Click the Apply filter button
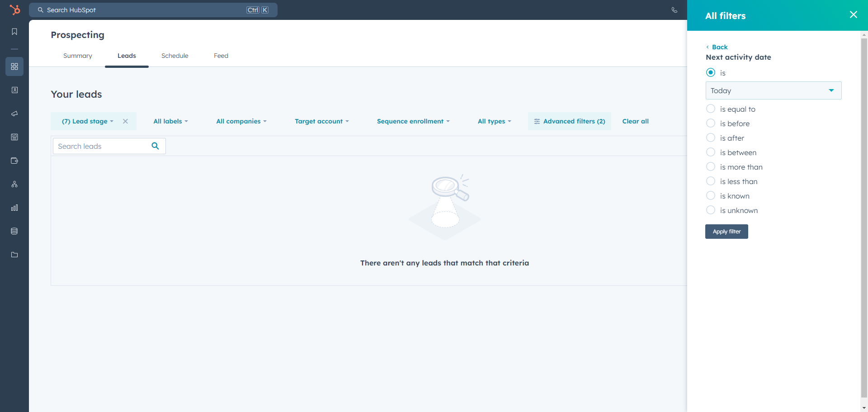 [x=726, y=232]
